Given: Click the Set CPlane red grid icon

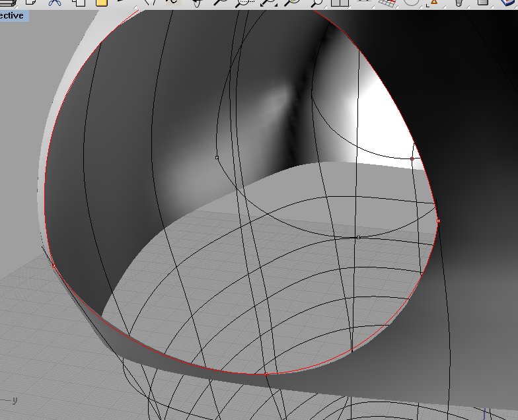Looking at the screenshot, I should point(387,3).
